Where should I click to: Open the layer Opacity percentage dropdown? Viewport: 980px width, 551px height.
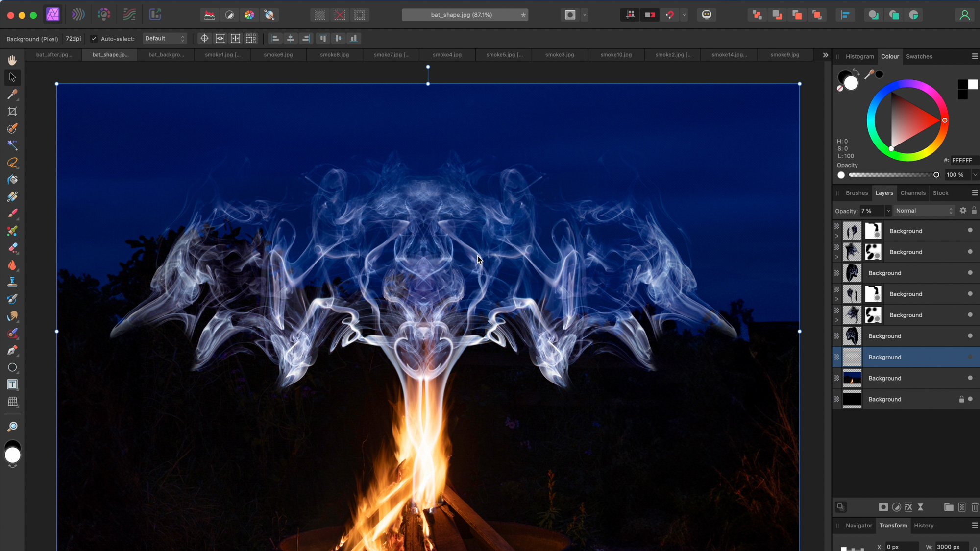click(x=888, y=211)
